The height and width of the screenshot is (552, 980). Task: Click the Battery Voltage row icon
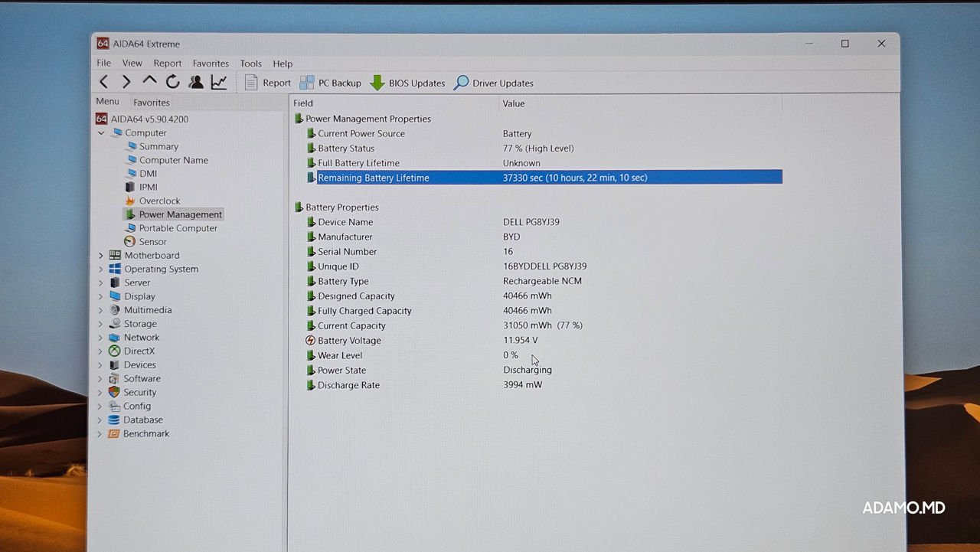pos(310,340)
